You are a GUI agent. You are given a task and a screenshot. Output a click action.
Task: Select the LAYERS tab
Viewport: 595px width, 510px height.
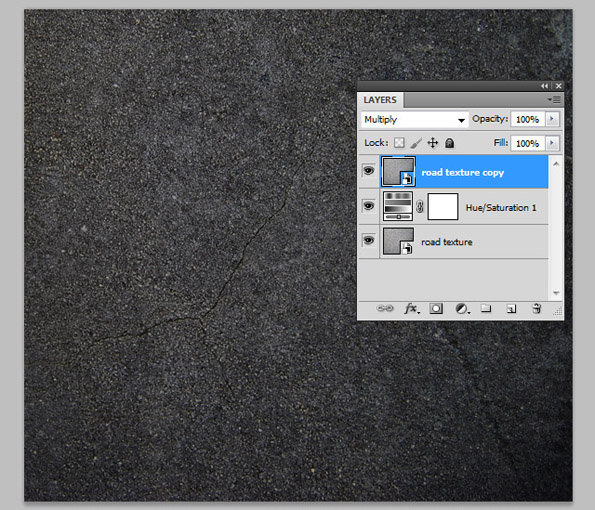click(380, 100)
